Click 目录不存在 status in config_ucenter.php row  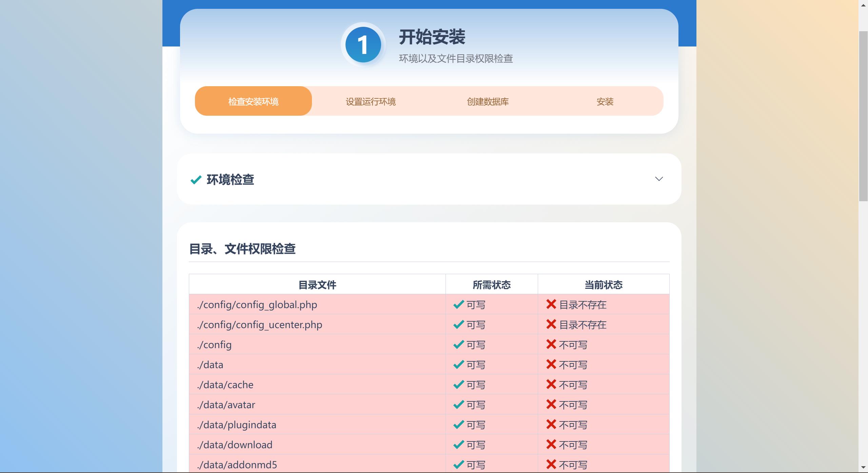583,325
